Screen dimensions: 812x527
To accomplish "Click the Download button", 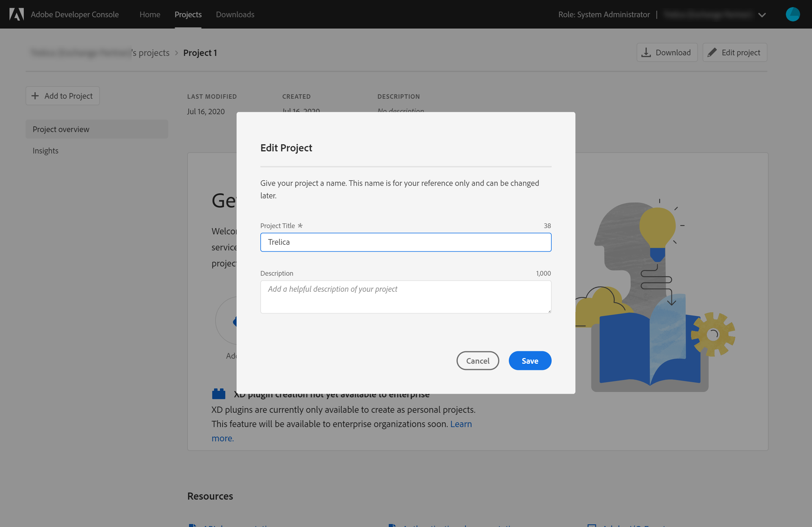I will coord(667,52).
